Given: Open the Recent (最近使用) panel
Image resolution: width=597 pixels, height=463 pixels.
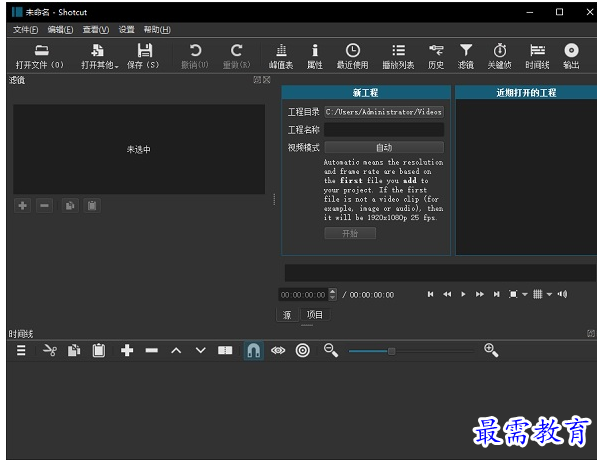Looking at the screenshot, I should coord(353,56).
